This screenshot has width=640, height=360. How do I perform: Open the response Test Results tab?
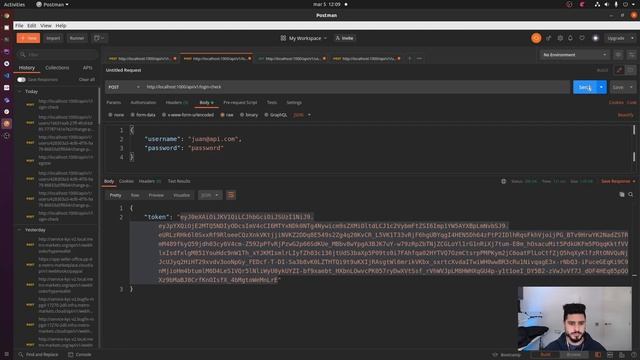tap(179, 181)
